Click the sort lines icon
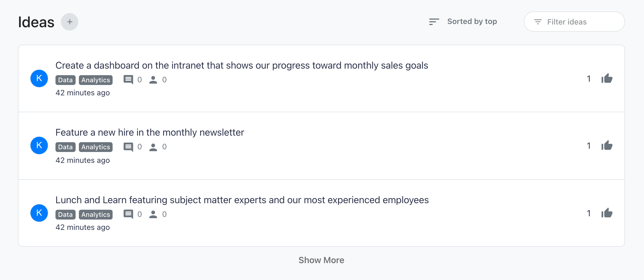 point(434,22)
